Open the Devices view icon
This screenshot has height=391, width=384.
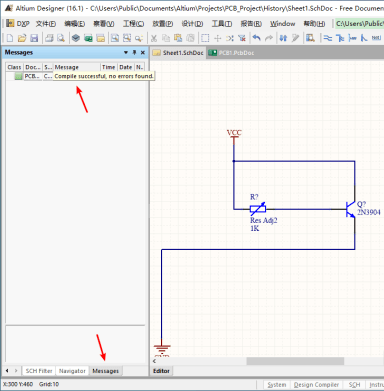[76, 38]
